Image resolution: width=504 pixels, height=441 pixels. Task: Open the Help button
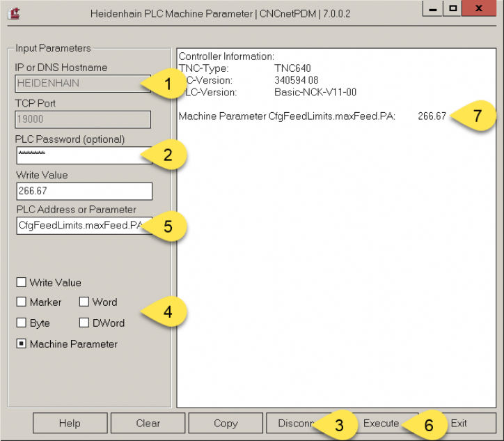pyautogui.click(x=70, y=424)
